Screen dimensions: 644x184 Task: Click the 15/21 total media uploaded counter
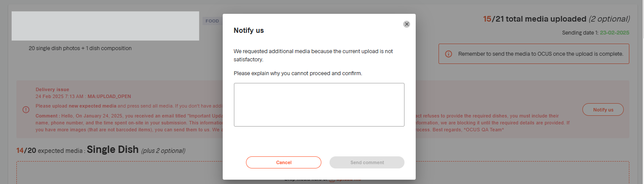(x=556, y=19)
